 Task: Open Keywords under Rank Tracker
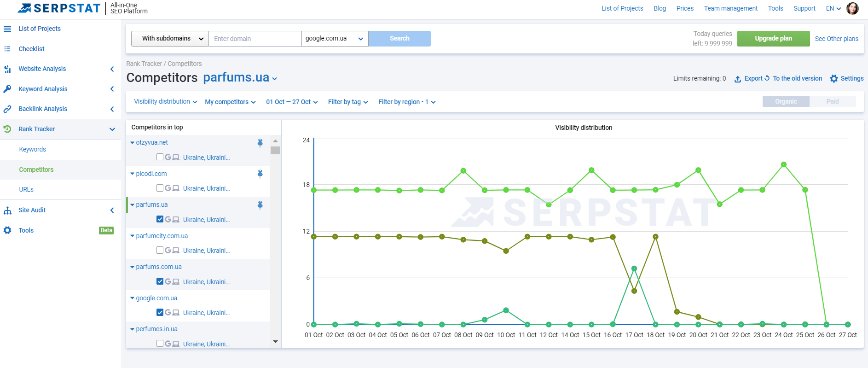point(33,149)
